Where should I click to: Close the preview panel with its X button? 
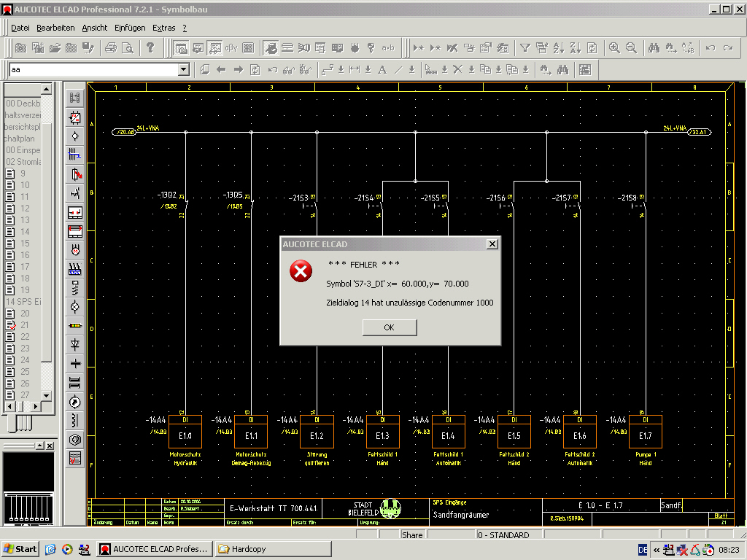pos(50,446)
